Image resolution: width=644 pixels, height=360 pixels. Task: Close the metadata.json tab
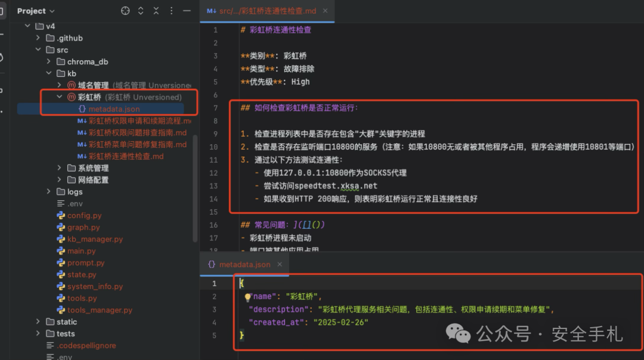point(280,264)
